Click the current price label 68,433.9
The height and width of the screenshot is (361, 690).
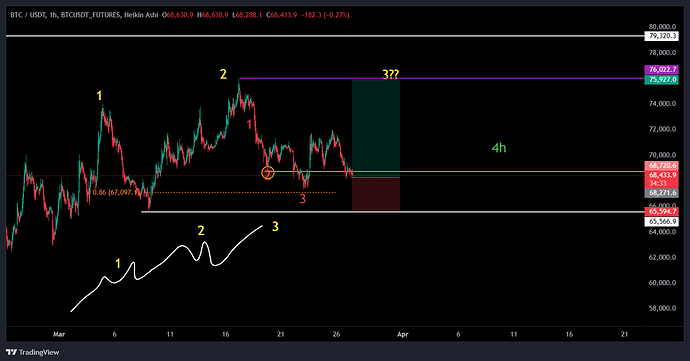(661, 175)
